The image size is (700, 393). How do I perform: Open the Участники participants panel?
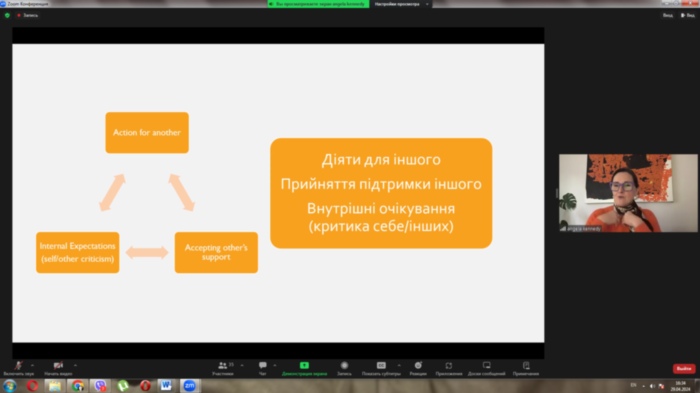(x=223, y=368)
